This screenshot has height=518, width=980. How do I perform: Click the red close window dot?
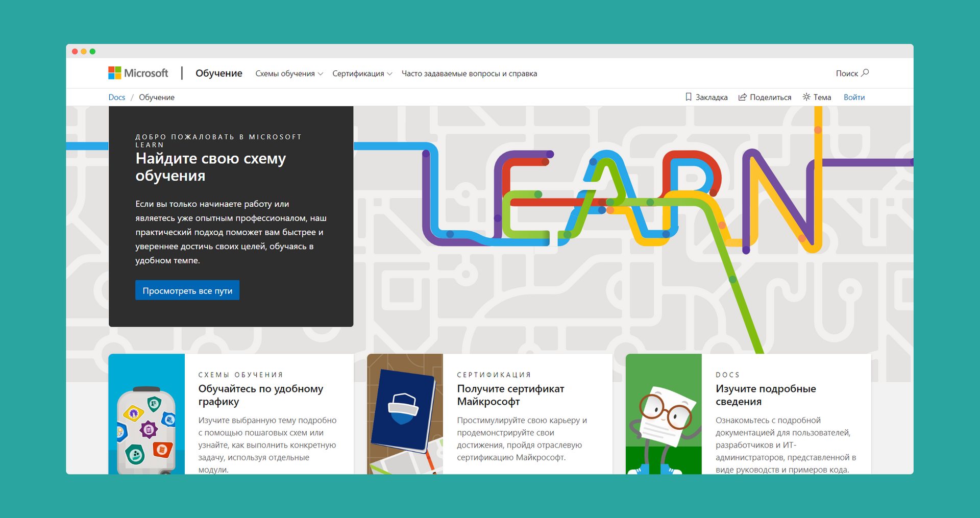pyautogui.click(x=75, y=51)
